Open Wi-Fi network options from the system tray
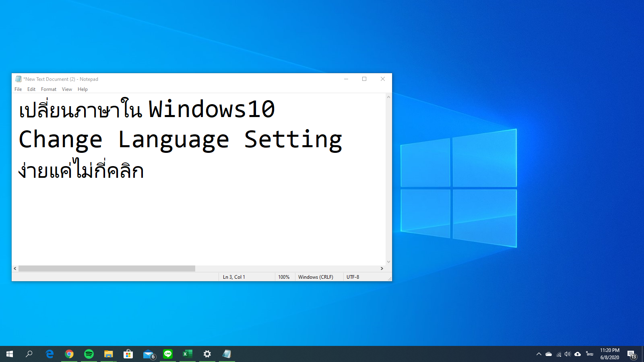The image size is (644, 362). pos(559,354)
